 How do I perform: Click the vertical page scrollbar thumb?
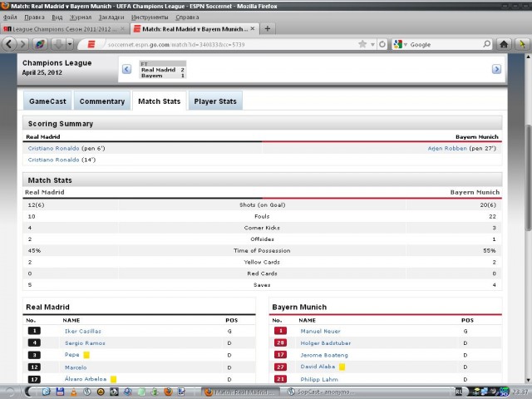pyautogui.click(x=528, y=178)
